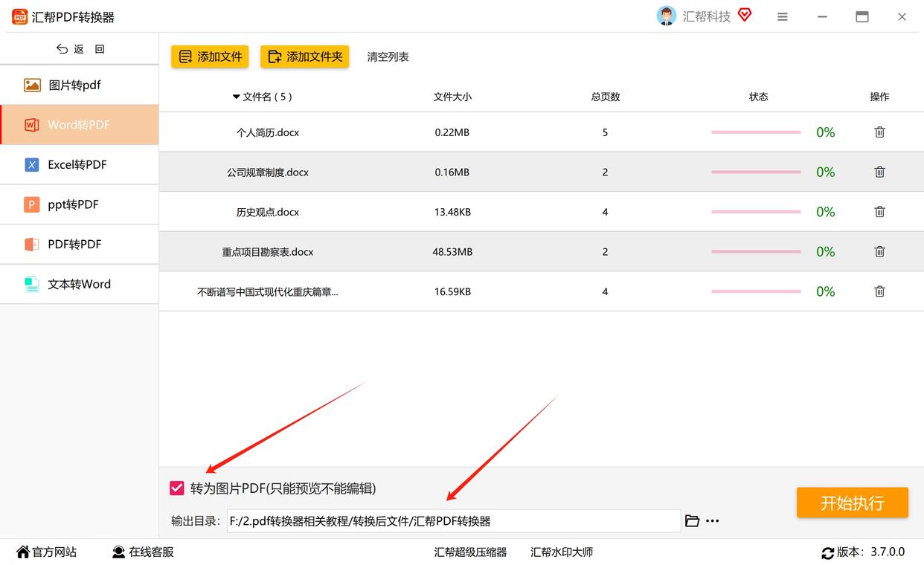
Task: Delete 个人简历.docx with its trash icon
Action: click(x=879, y=132)
